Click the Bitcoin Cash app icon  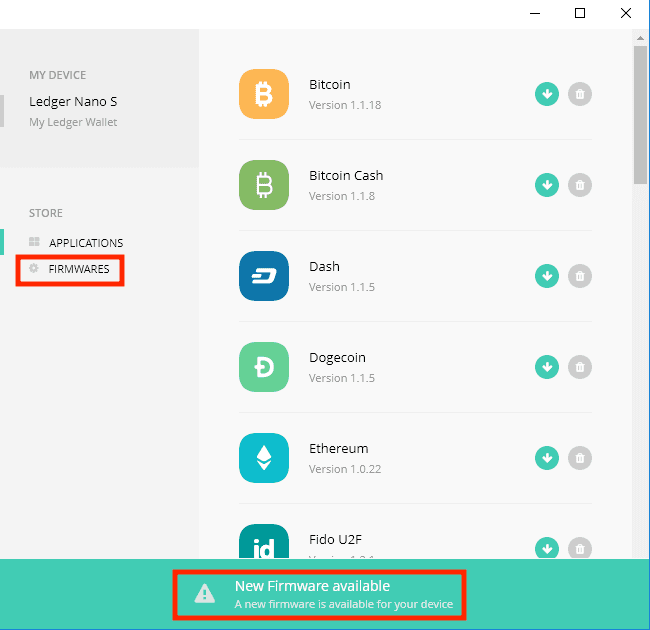[x=264, y=185]
